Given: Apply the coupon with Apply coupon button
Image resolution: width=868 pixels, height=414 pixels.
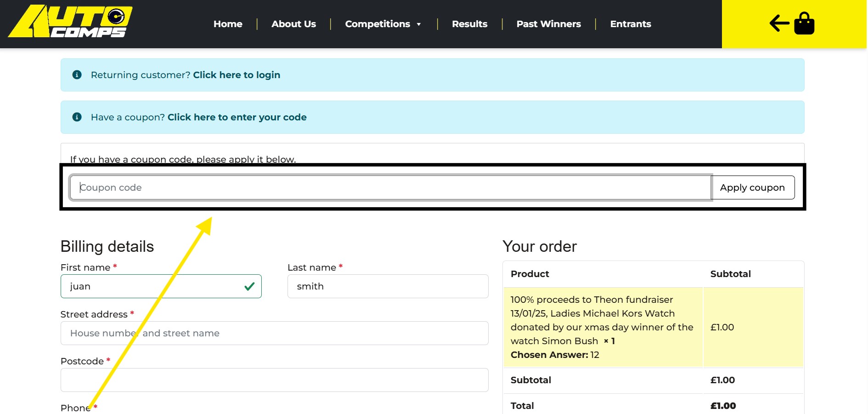Looking at the screenshot, I should coord(752,187).
